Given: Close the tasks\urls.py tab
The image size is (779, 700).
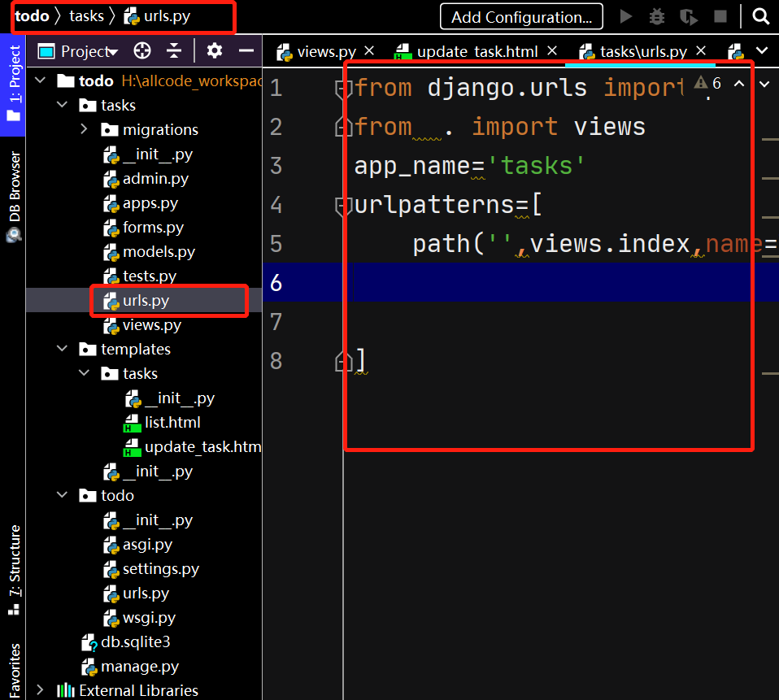Looking at the screenshot, I should [701, 50].
